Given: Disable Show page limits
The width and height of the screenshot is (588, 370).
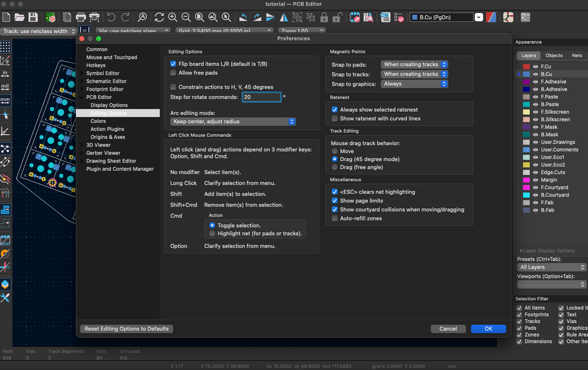Looking at the screenshot, I should (x=335, y=200).
